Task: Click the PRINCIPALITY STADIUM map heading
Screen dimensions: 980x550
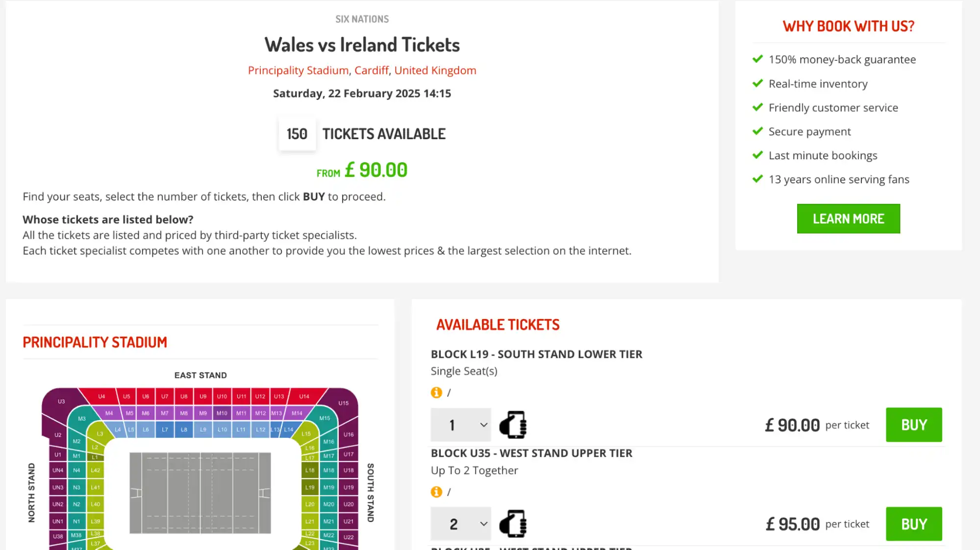Action: [95, 342]
